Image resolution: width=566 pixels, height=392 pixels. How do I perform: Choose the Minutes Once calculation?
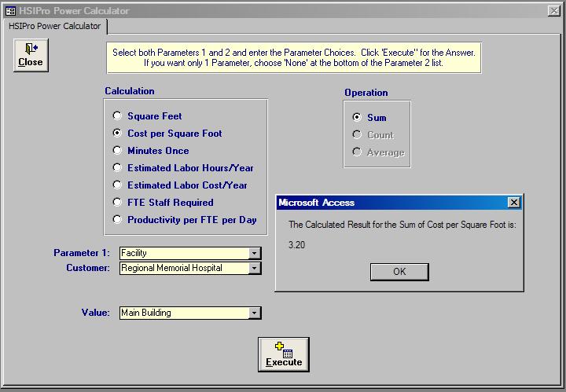tap(151, 151)
